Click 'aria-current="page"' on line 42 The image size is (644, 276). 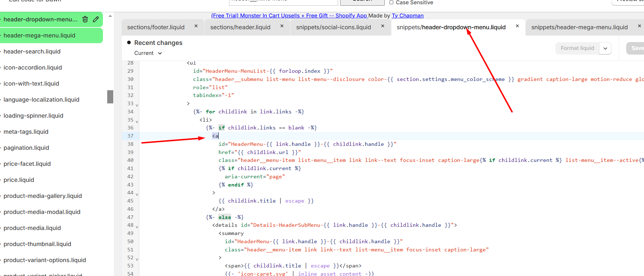click(x=255, y=177)
